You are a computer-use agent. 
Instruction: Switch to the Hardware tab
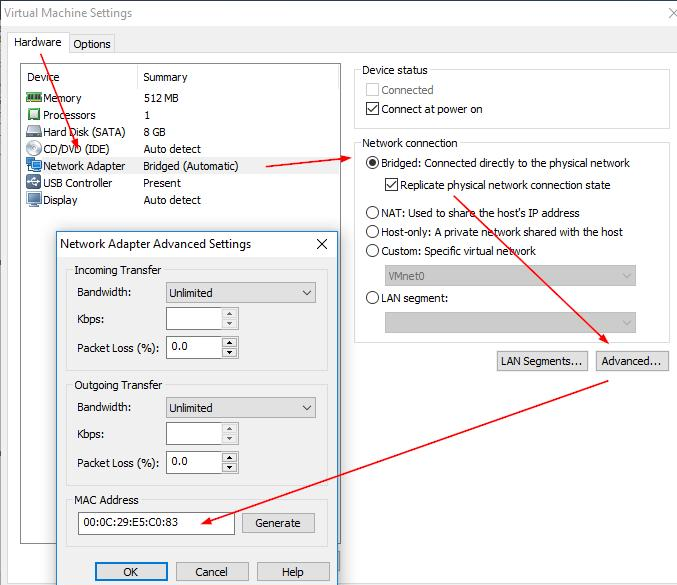38,43
